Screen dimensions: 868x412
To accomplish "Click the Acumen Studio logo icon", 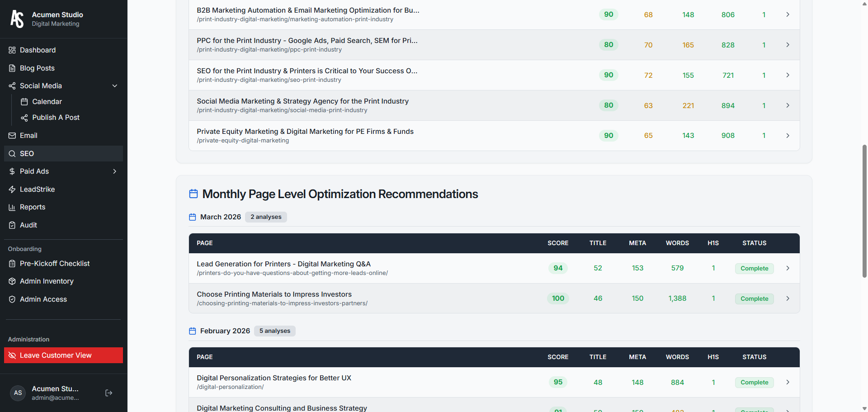I will [17, 19].
